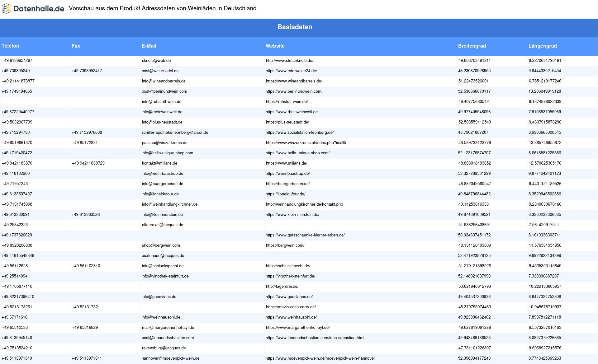Screen dimensions: 598x364
Task: Click fax number +49 613360526
Action: [x=86, y=215]
